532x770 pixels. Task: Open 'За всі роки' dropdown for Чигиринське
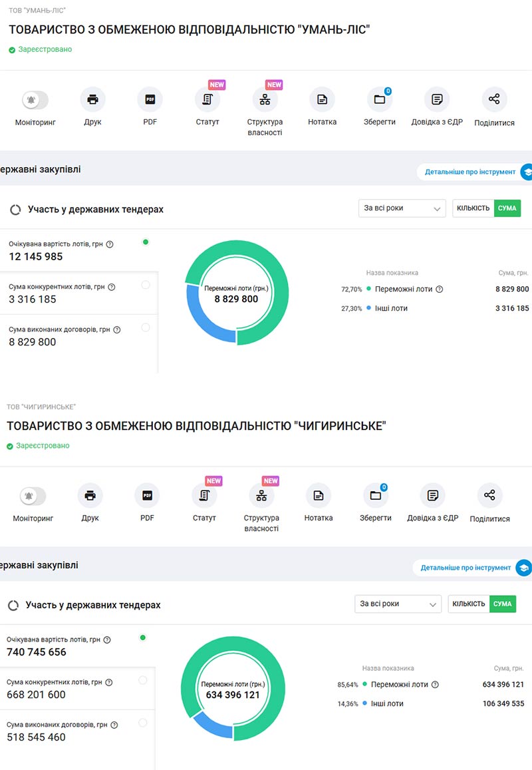pos(398,604)
